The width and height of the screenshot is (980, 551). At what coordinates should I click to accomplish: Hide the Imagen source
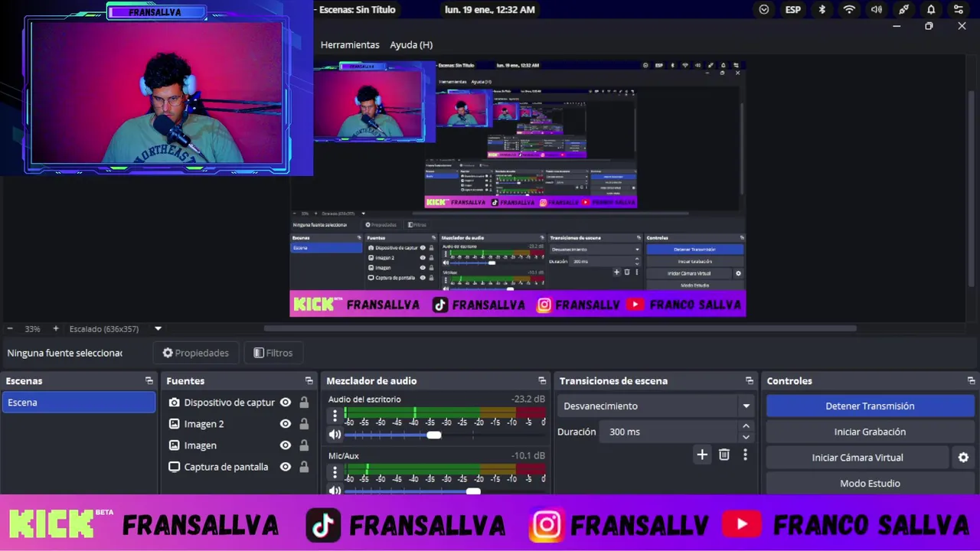click(286, 445)
